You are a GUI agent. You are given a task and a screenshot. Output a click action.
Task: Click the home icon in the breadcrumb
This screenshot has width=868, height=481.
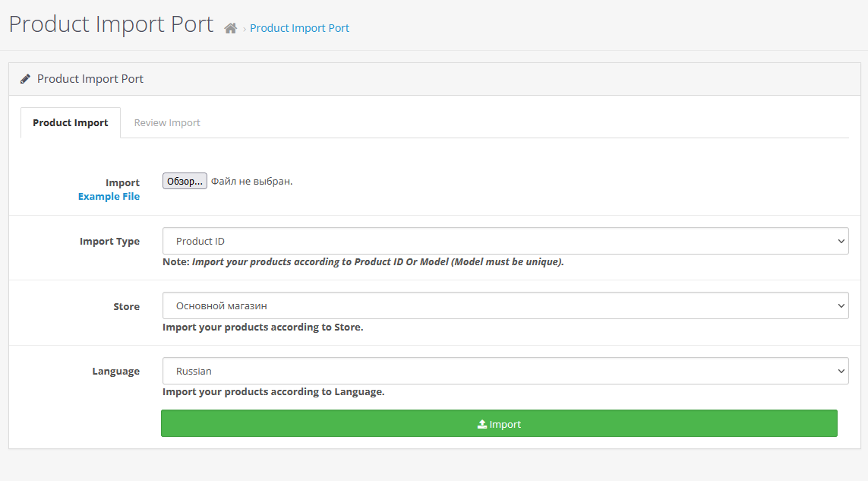coord(231,28)
